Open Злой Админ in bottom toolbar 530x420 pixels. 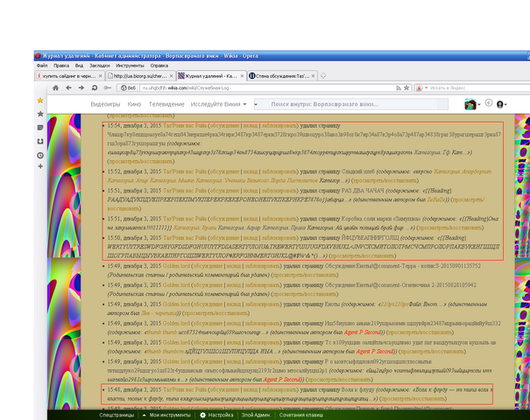tap(256, 415)
